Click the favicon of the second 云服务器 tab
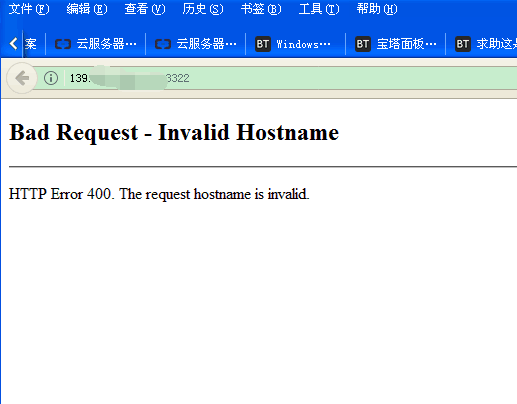517x404 pixels. pos(163,44)
